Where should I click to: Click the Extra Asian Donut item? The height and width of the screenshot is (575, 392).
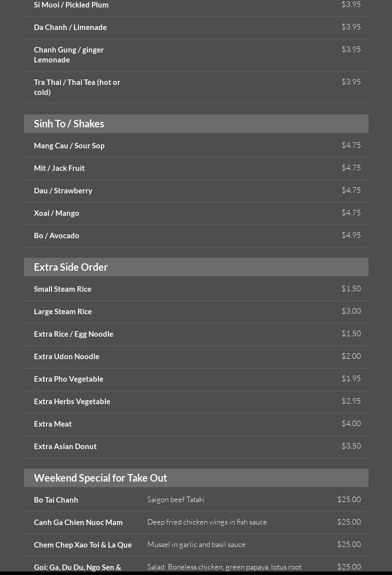point(65,447)
